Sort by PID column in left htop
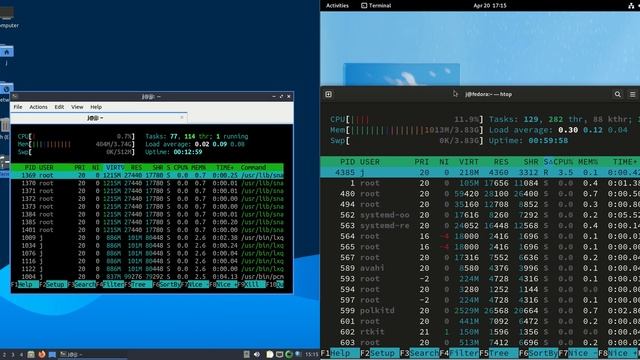The height and width of the screenshot is (360, 640). [x=30, y=167]
